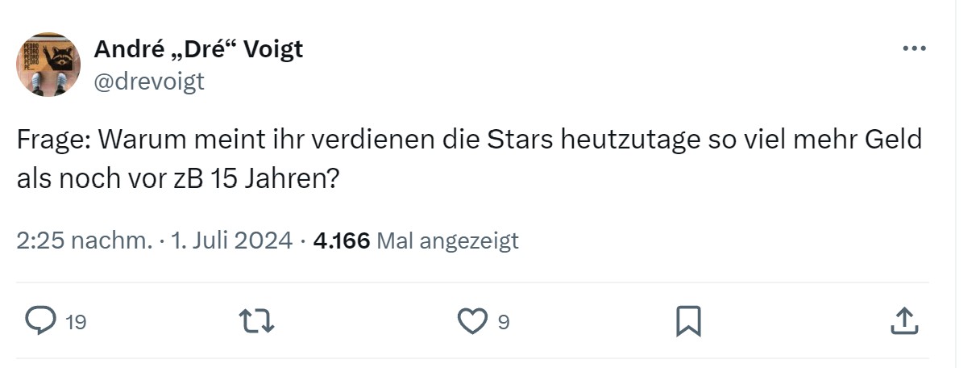
Task: Click the 2:25 nachm. timestamp
Action: (85, 240)
